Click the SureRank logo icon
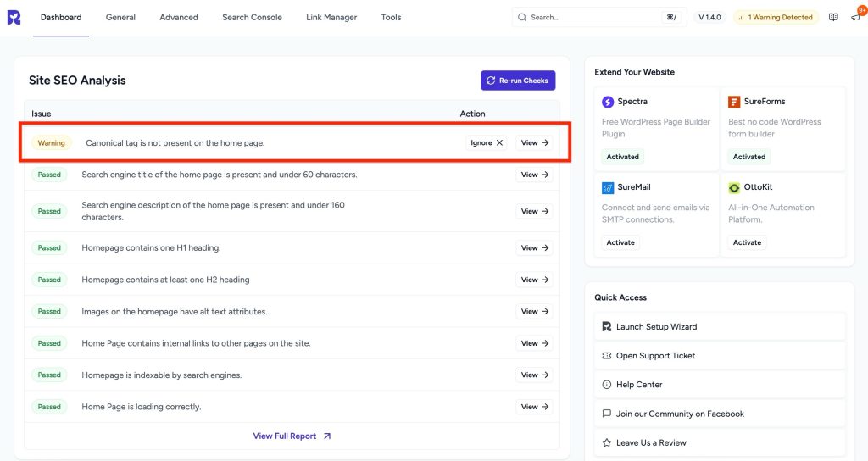 point(14,17)
